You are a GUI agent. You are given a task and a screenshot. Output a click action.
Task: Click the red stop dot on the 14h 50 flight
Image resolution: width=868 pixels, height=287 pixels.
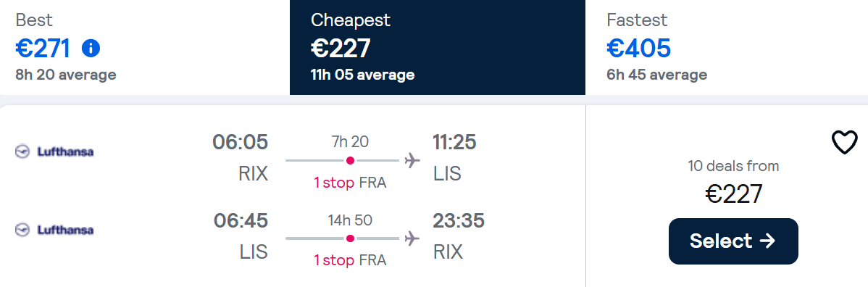tap(350, 238)
